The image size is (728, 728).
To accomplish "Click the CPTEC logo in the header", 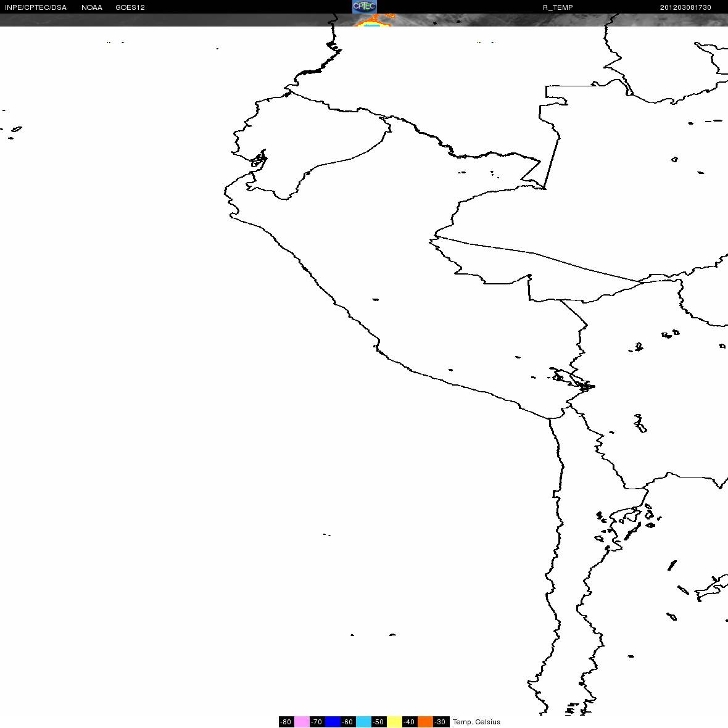I will (x=364, y=7).
